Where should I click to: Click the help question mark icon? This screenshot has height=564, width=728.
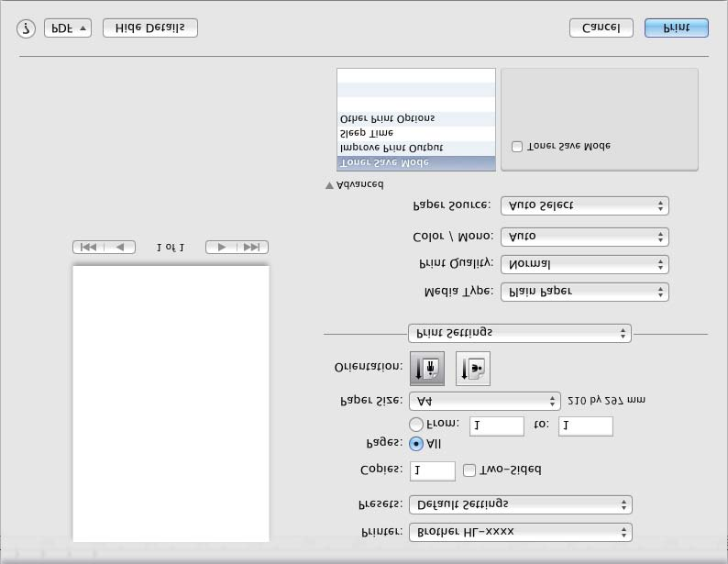click(x=26, y=28)
